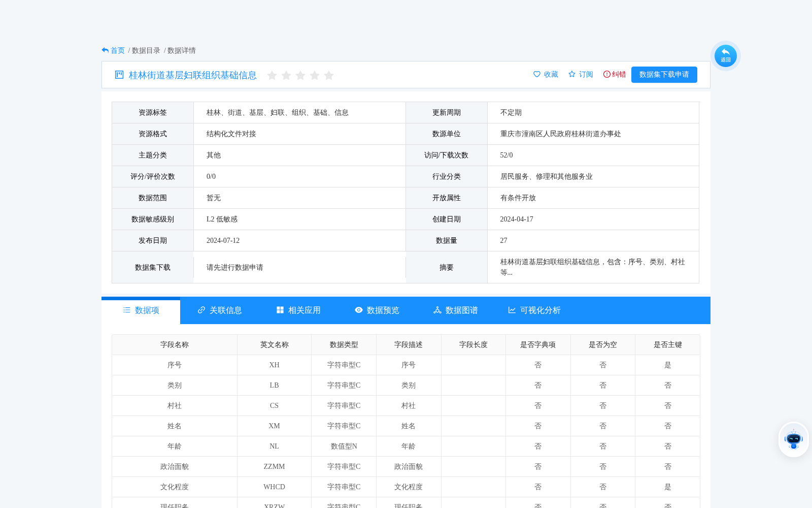Click the 有条件开放 value
This screenshot has width=812, height=508.
[x=518, y=198]
